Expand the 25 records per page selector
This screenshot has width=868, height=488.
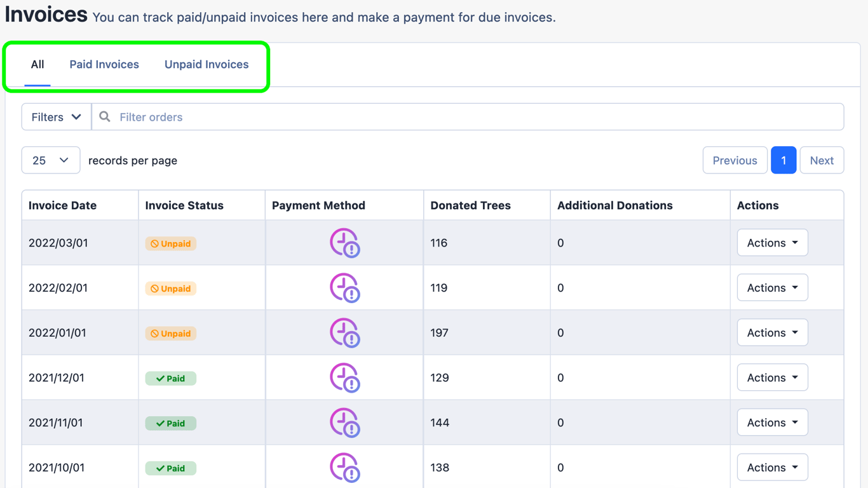click(x=51, y=160)
